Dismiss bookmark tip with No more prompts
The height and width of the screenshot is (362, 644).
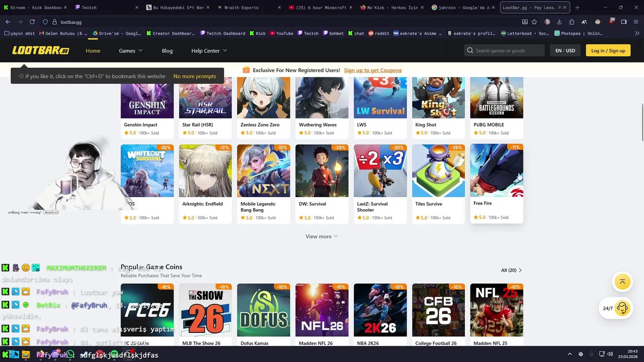195,76
